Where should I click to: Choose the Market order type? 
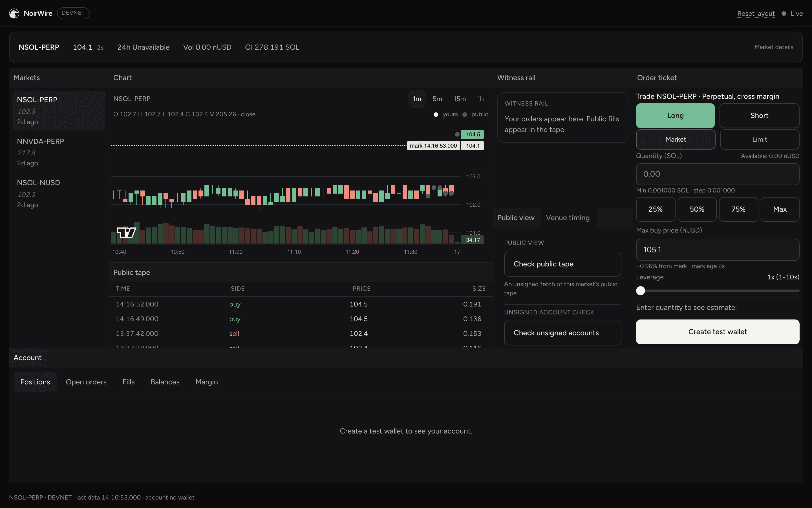676,139
